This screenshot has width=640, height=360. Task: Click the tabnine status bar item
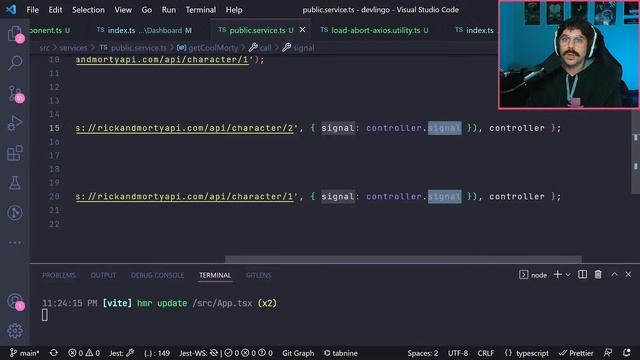click(340, 353)
